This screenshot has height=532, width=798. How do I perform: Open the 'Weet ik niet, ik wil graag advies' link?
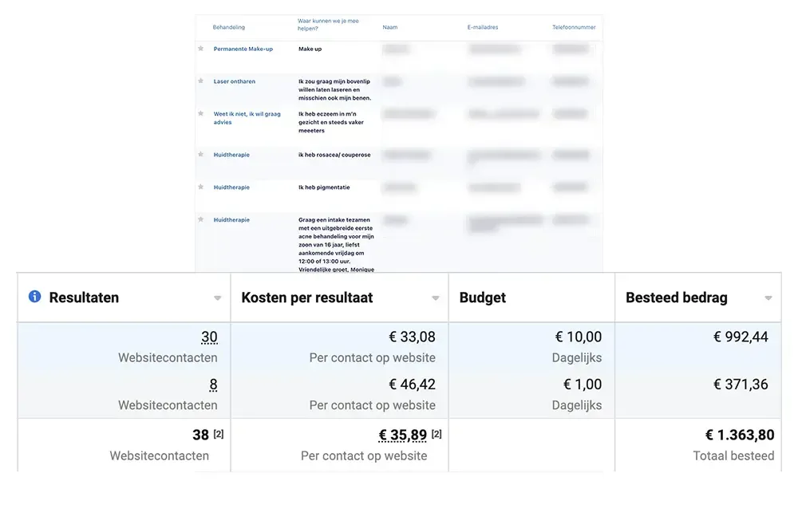[x=247, y=118]
